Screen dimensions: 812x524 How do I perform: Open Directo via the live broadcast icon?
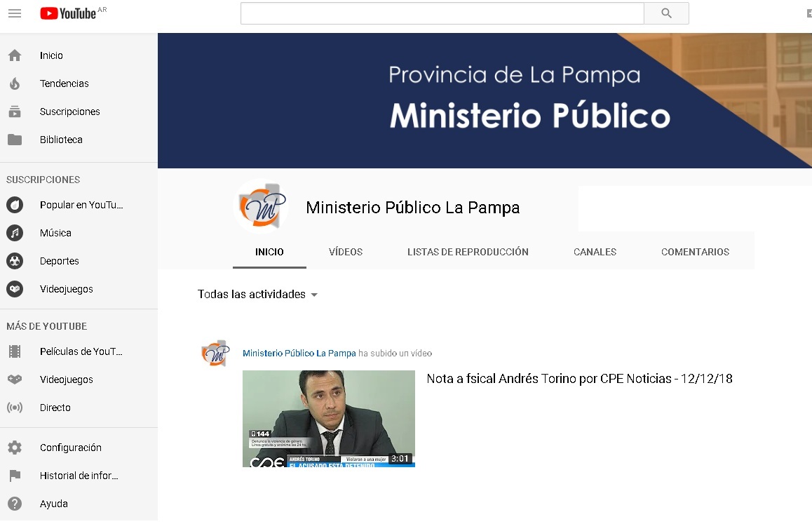pos(15,408)
